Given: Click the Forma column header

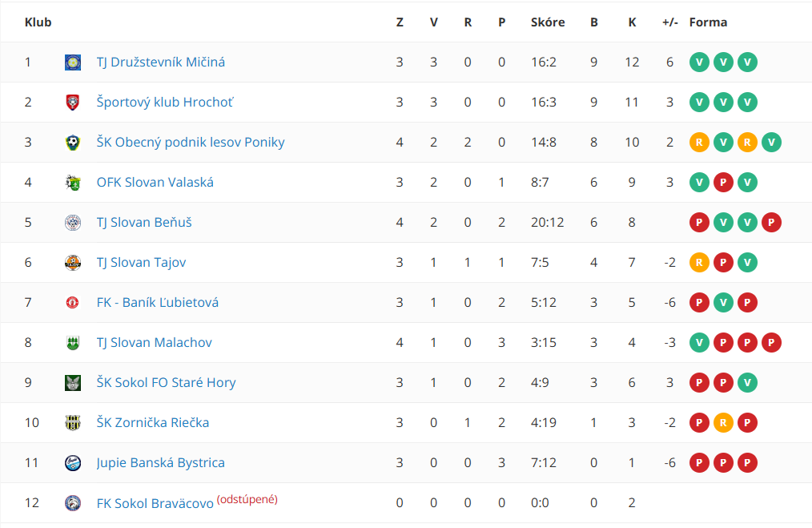Looking at the screenshot, I should point(708,22).
